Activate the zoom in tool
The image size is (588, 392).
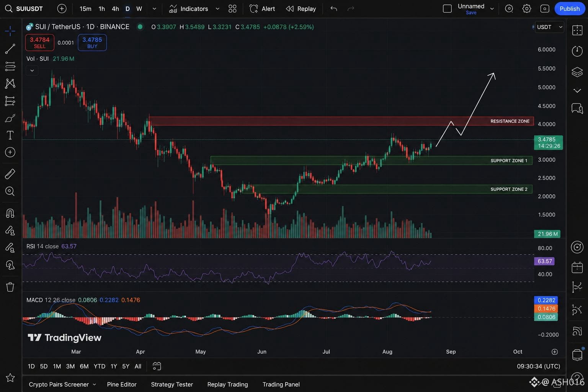click(x=10, y=191)
